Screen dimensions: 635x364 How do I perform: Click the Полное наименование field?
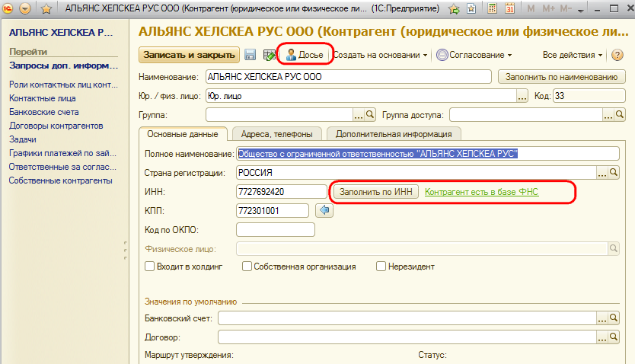pyautogui.click(x=428, y=154)
